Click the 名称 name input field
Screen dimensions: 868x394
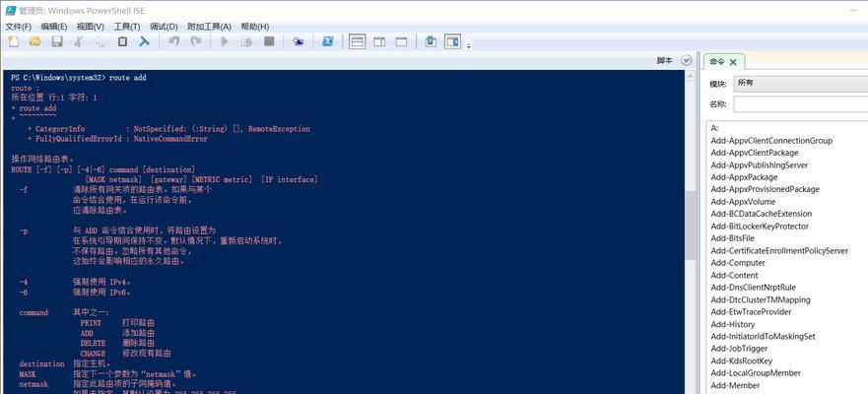point(800,104)
